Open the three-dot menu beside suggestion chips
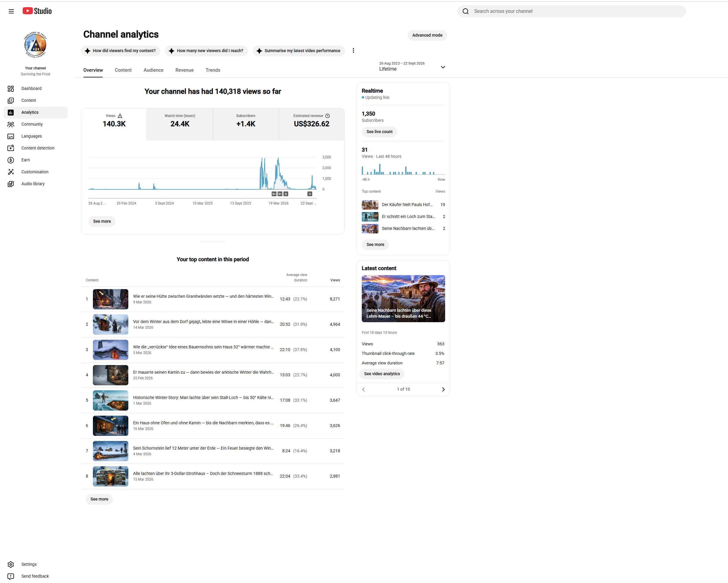This screenshot has width=728, height=583. (x=353, y=50)
